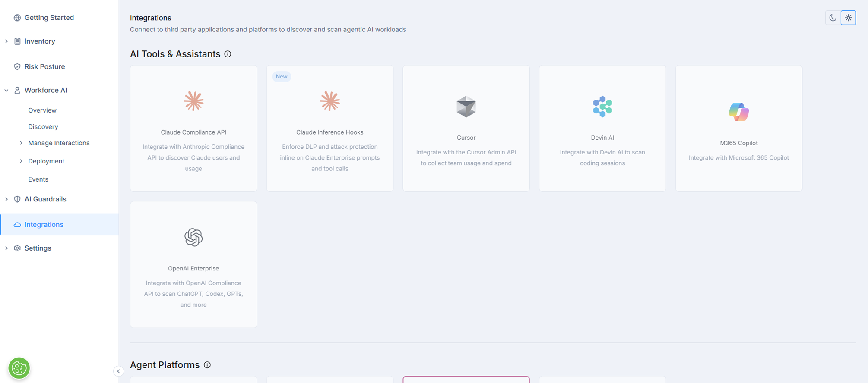Open the Claude Compliance API card title

pyautogui.click(x=193, y=132)
